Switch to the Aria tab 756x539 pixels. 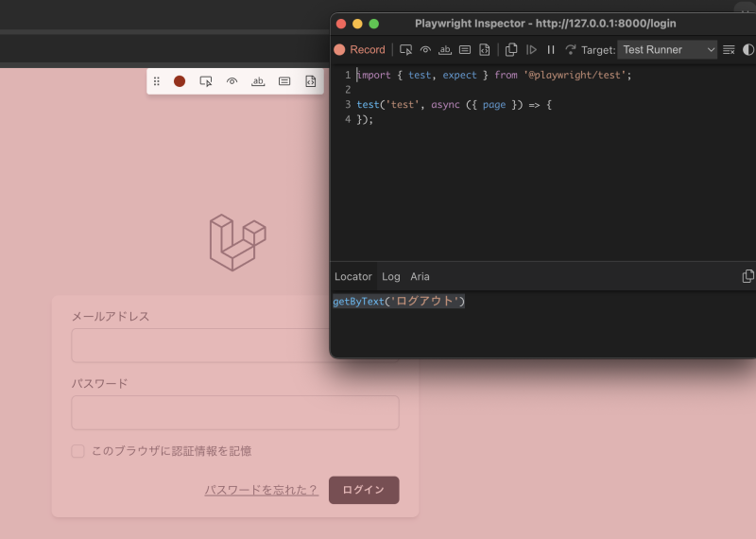pyautogui.click(x=420, y=276)
